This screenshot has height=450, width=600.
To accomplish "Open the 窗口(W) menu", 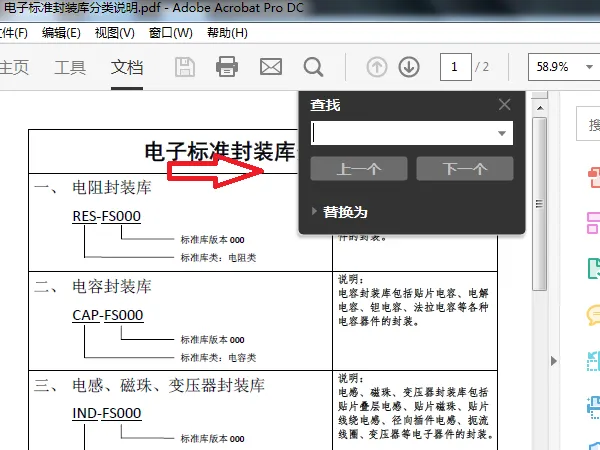I will tap(171, 33).
